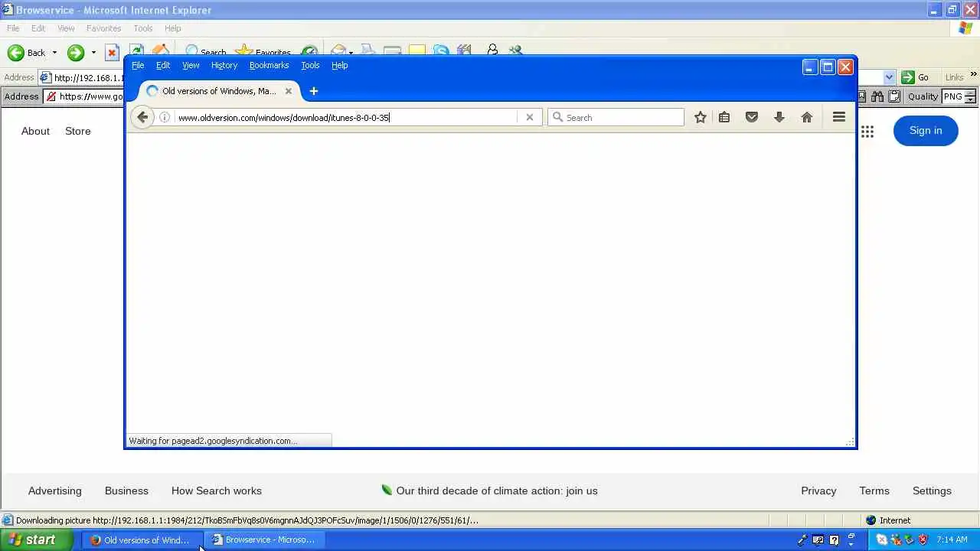Click Internet Explorer Stop button
This screenshot has width=980, height=551.
112,53
